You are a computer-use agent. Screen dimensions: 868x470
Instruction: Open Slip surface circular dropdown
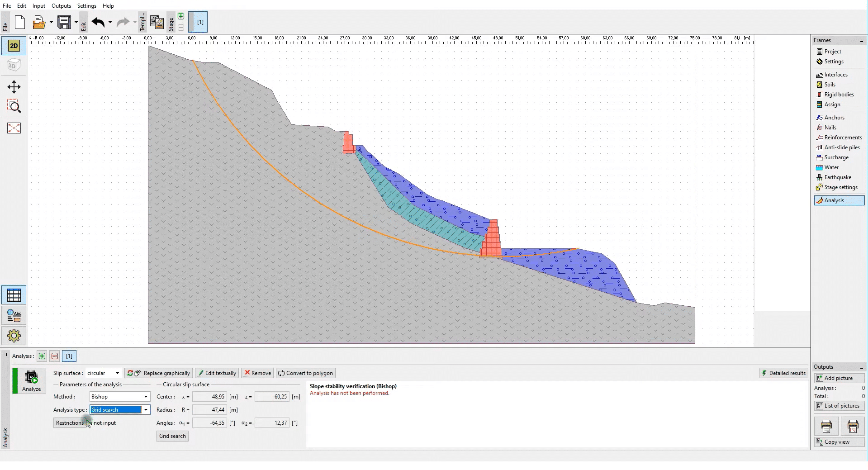[103, 373]
